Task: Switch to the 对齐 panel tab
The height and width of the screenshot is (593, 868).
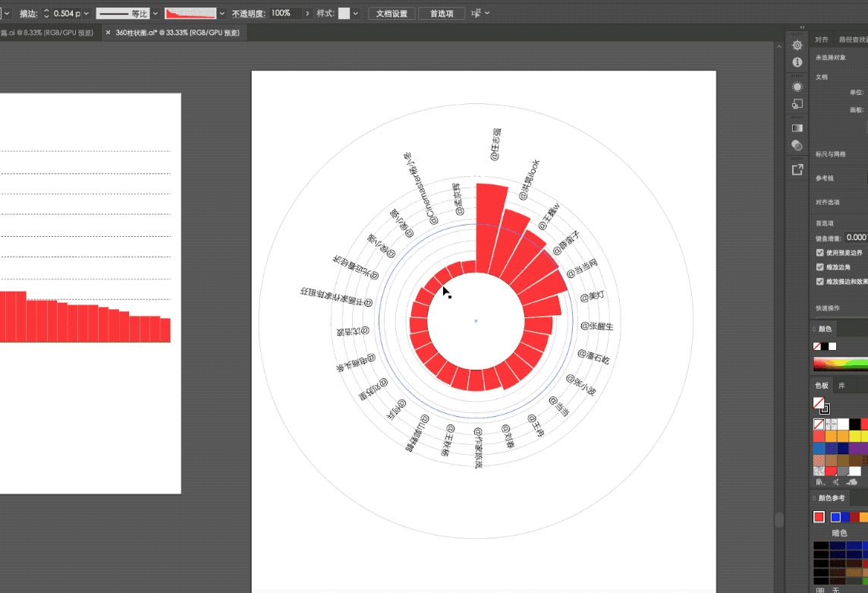Action: click(x=822, y=40)
